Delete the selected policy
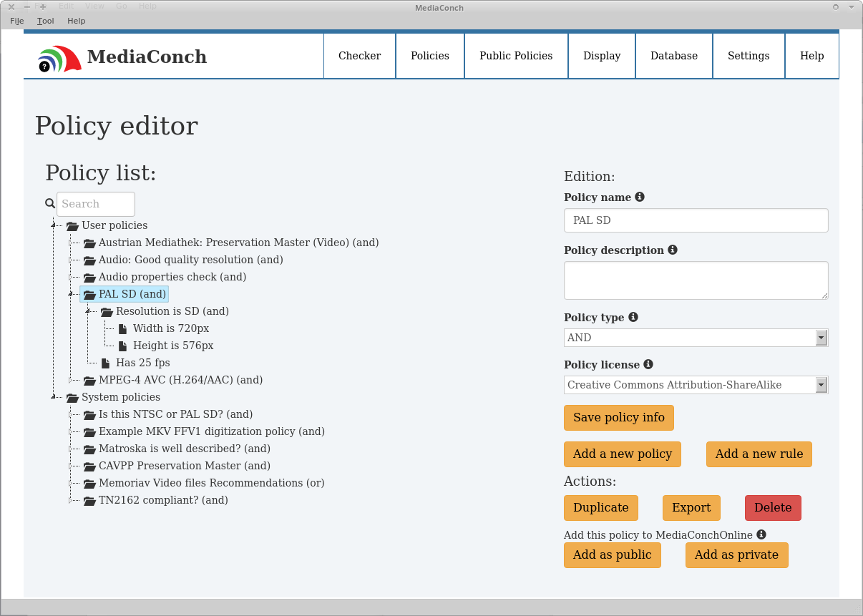 [x=773, y=508]
